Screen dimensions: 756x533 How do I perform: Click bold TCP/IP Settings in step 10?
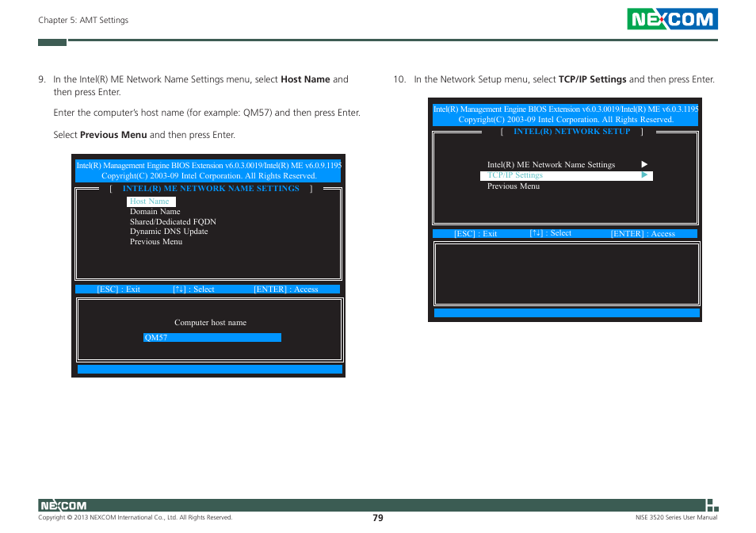coord(592,79)
